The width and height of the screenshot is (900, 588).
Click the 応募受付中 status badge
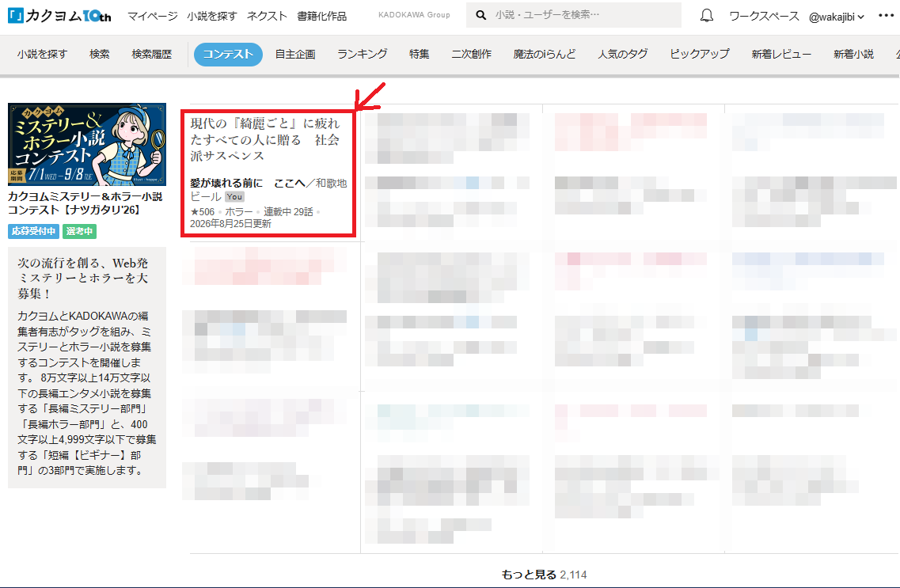[x=34, y=231]
